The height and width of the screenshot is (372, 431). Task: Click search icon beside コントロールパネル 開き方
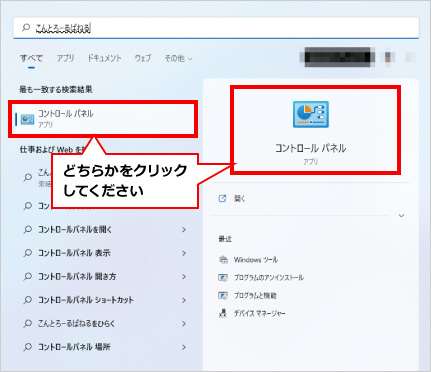tap(28, 277)
